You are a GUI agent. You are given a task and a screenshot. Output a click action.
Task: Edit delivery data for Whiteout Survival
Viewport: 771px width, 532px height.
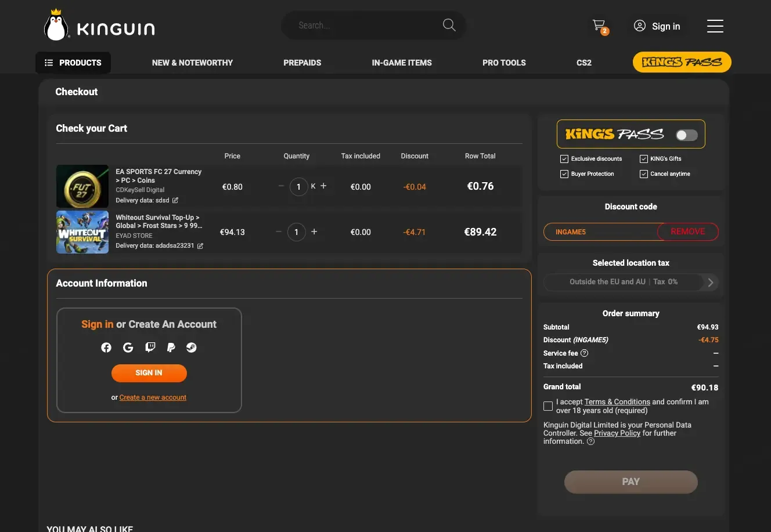[x=200, y=246]
